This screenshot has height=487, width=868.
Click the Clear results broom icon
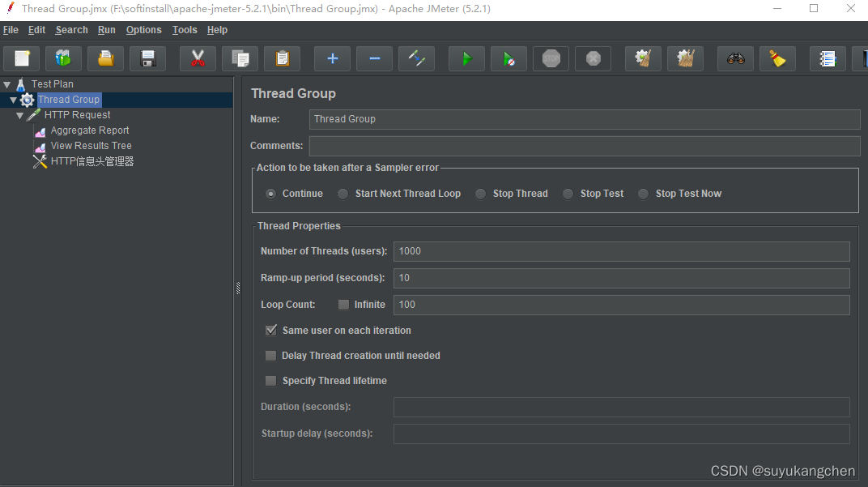click(643, 58)
